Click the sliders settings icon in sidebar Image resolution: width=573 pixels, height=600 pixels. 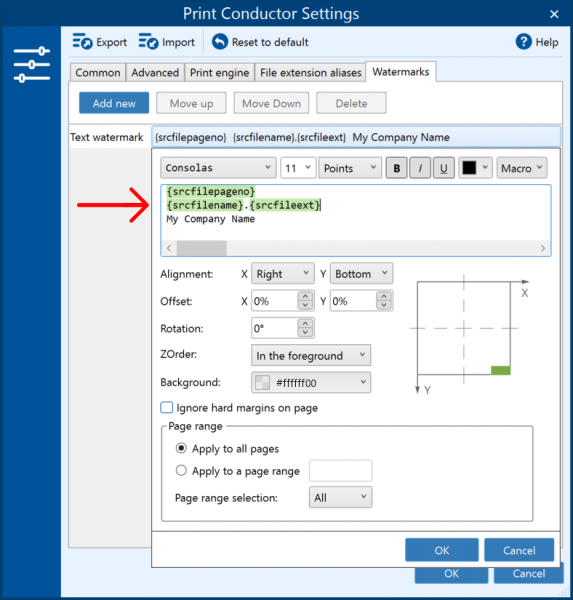tap(31, 65)
